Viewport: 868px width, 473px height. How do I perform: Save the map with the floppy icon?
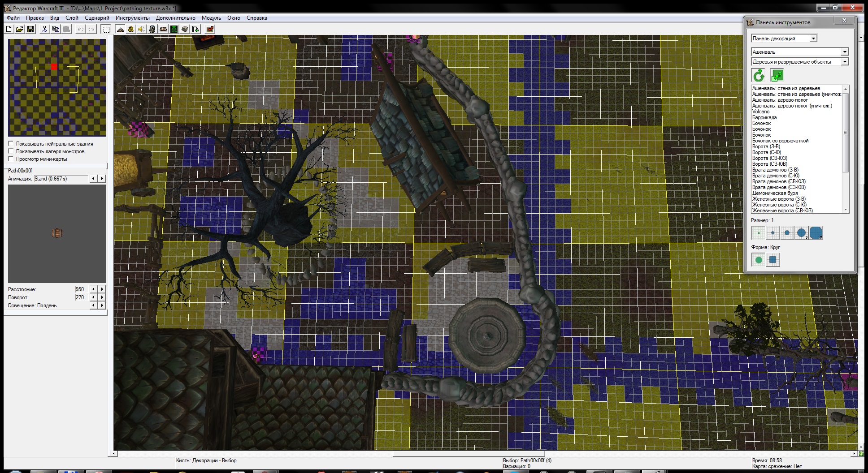(30, 29)
